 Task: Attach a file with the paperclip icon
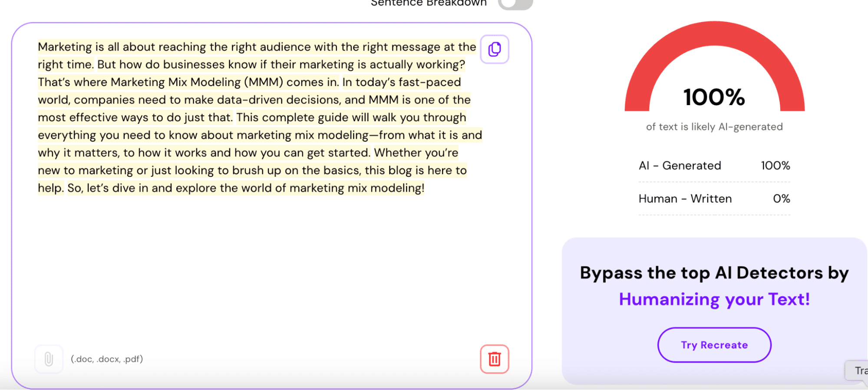(x=49, y=359)
